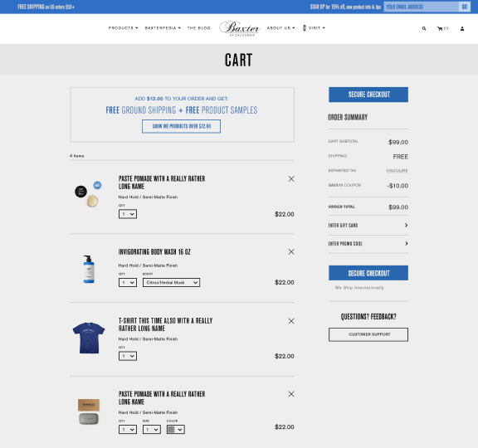Open quantity dropdown for Invigorating Body Wash
The width and height of the screenshot is (478, 448).
(128, 283)
